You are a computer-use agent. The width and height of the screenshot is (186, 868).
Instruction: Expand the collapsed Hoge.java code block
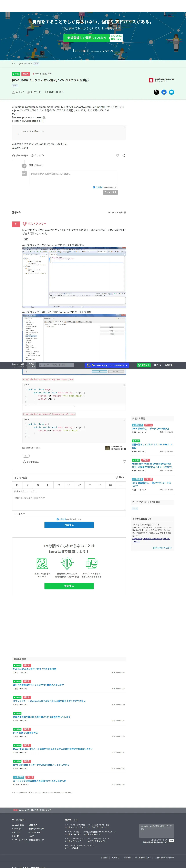click(x=74, y=406)
